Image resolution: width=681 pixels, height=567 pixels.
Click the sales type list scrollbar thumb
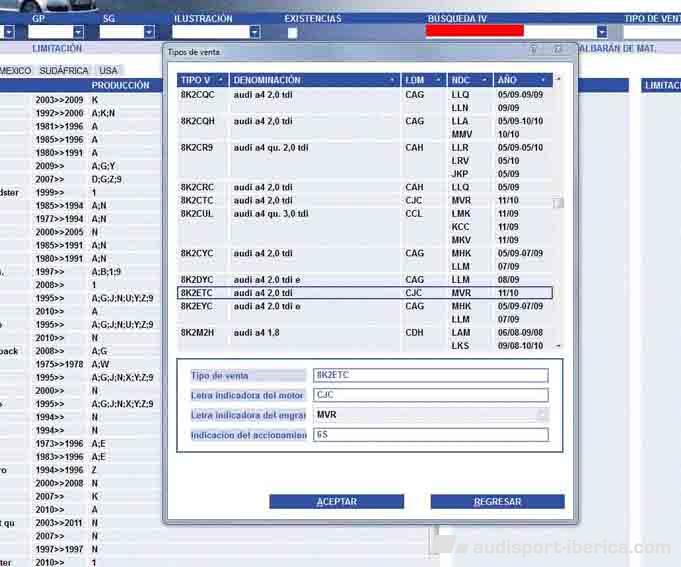click(559, 203)
